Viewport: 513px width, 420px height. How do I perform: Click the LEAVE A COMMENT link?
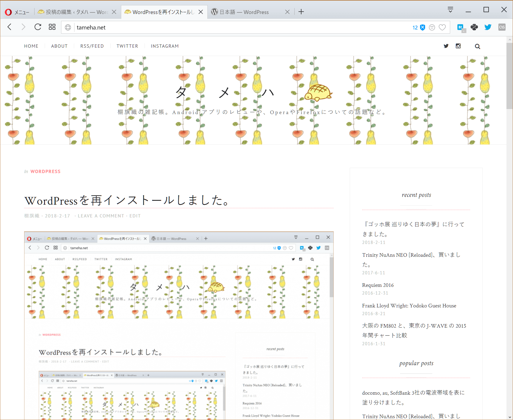click(x=101, y=216)
